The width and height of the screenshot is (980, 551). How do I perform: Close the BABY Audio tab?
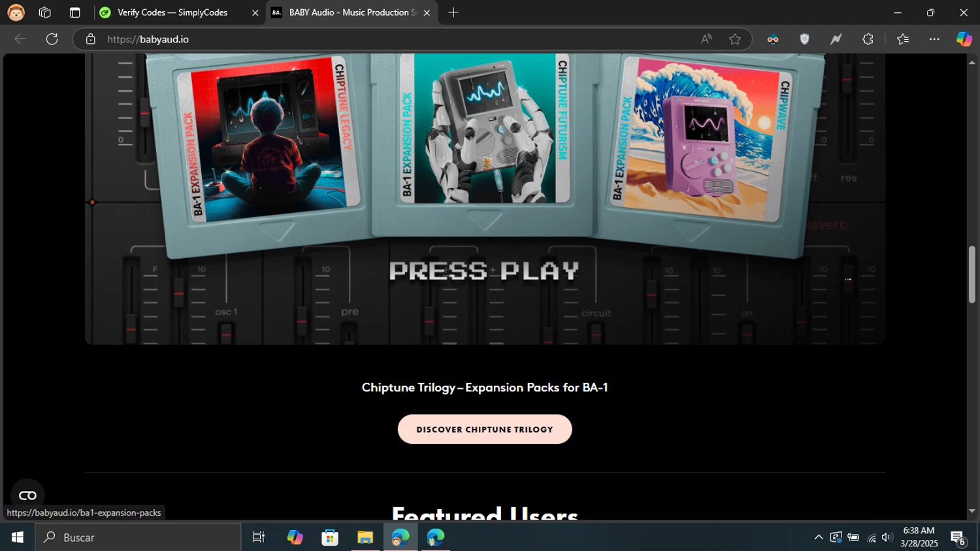click(427, 12)
